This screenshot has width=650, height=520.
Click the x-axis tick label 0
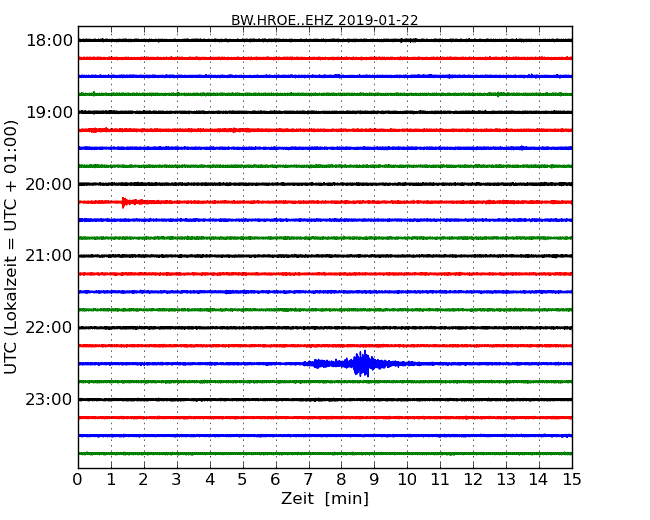[78, 479]
